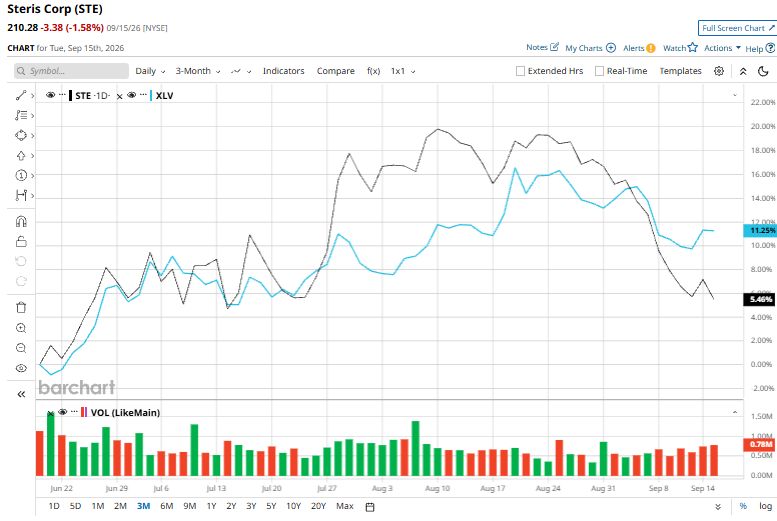
Task: Switch to dark mode moon icon
Action: coord(763,71)
